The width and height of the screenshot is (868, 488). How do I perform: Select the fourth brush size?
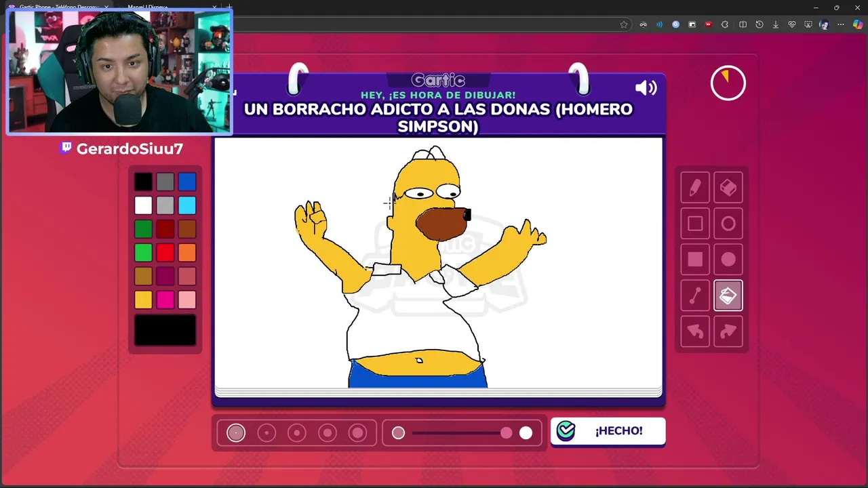pos(328,433)
